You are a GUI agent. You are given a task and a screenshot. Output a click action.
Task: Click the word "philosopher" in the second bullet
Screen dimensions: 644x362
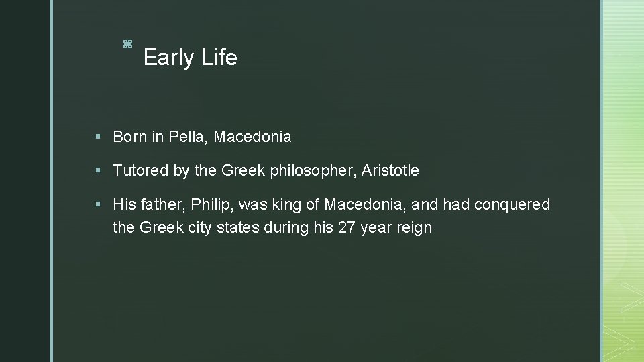(313, 171)
